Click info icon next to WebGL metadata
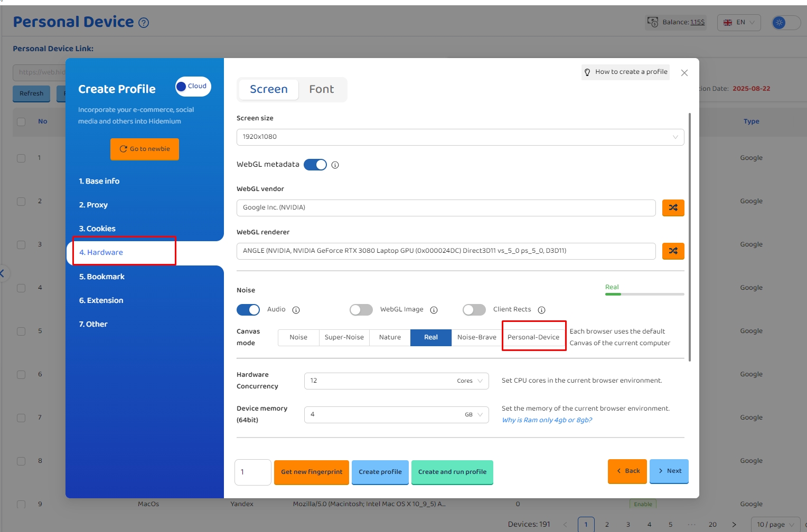The width and height of the screenshot is (807, 532). point(335,165)
